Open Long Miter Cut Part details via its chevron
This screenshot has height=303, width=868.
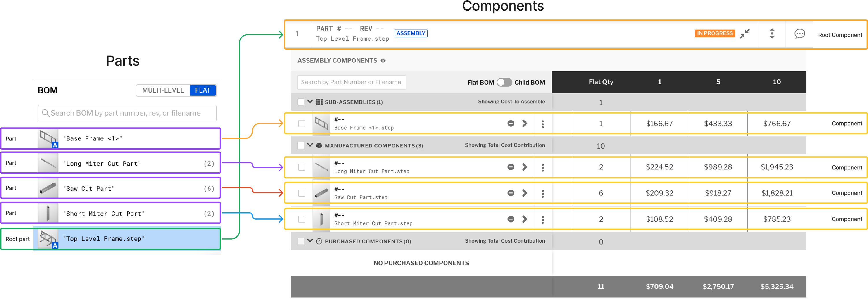[x=525, y=167]
